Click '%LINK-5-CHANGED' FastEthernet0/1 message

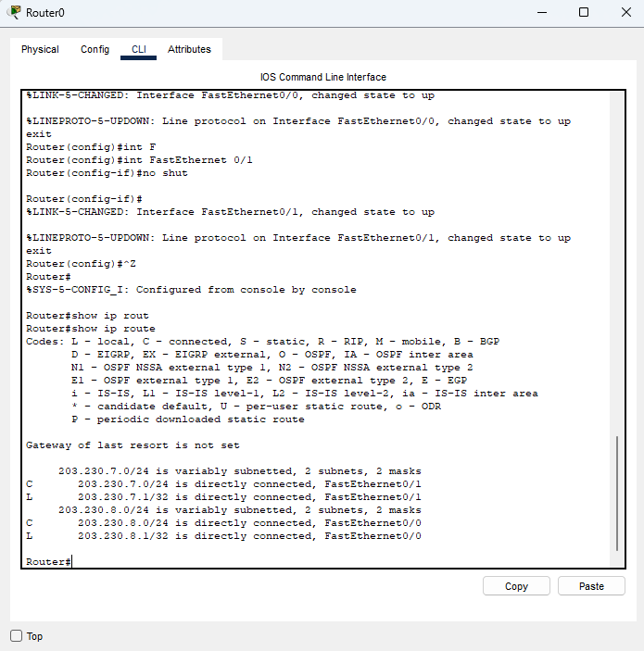[x=230, y=212]
